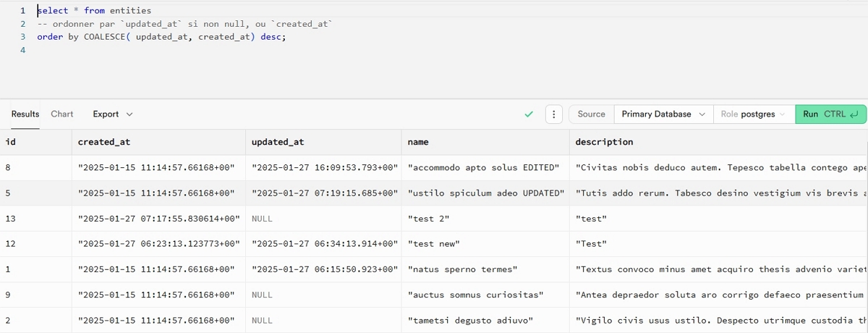This screenshot has width=868, height=333.
Task: Click the NULL updated_at cell for id 13
Action: point(262,219)
